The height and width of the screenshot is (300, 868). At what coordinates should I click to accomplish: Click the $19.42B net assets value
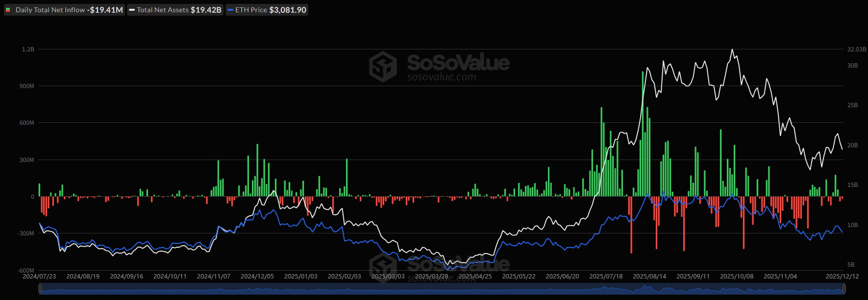click(x=206, y=10)
